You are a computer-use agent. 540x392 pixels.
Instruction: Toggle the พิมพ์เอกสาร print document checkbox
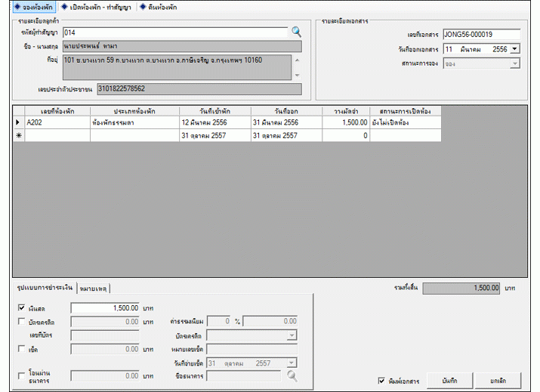pos(381,380)
